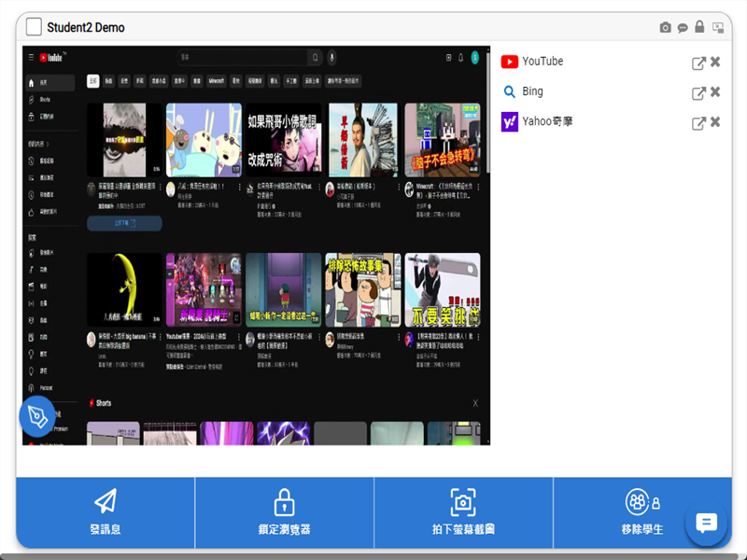Select the YouTube entry in tab list
The height and width of the screenshot is (560, 747).
(x=542, y=62)
